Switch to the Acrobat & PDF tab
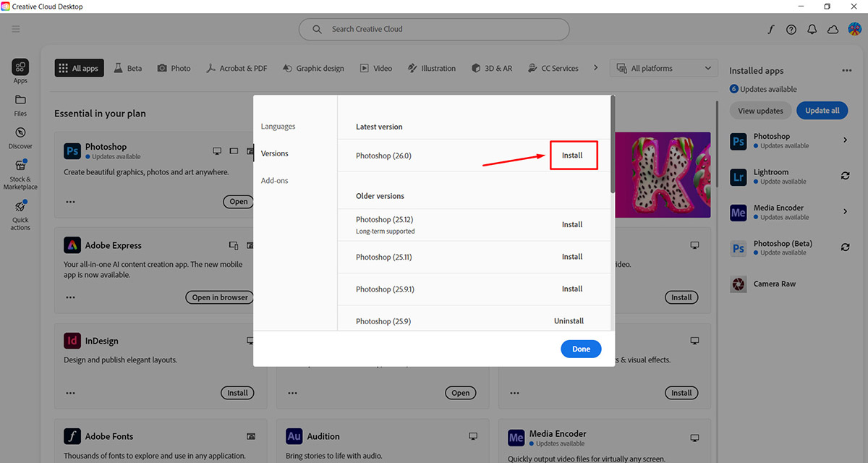The image size is (868, 463). 237,69
